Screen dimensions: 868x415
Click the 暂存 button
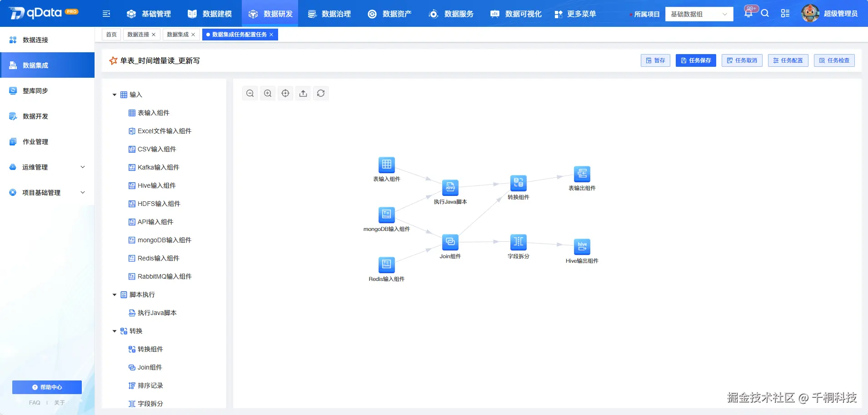click(655, 60)
